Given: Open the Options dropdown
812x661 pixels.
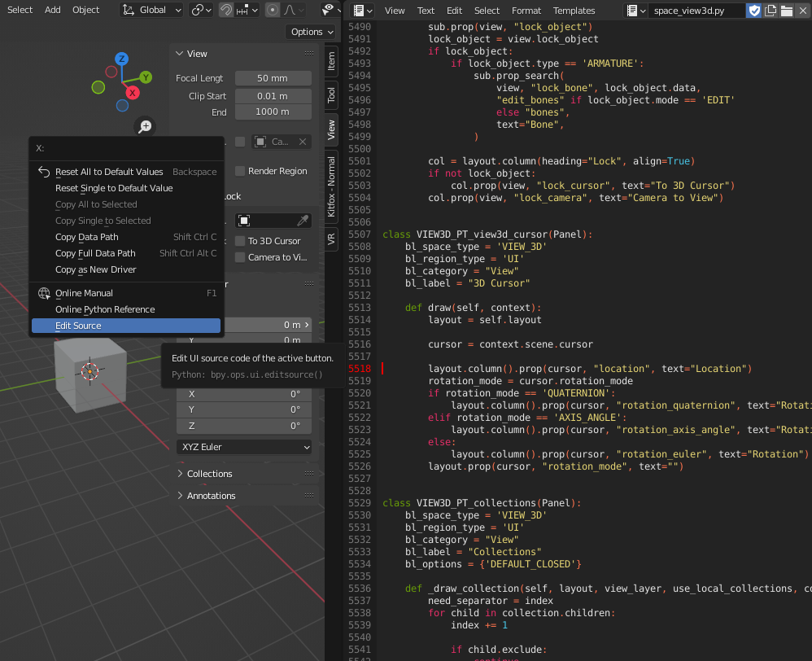Looking at the screenshot, I should [x=312, y=32].
